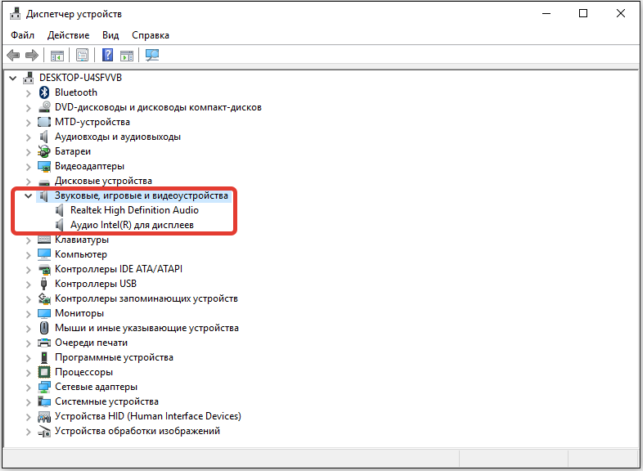Image resolution: width=643 pixels, height=471 pixels.
Task: Open the Вид menu
Action: pyautogui.click(x=110, y=35)
